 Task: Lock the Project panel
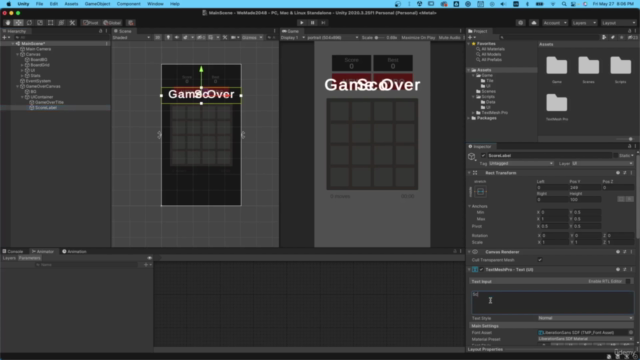coord(629,31)
